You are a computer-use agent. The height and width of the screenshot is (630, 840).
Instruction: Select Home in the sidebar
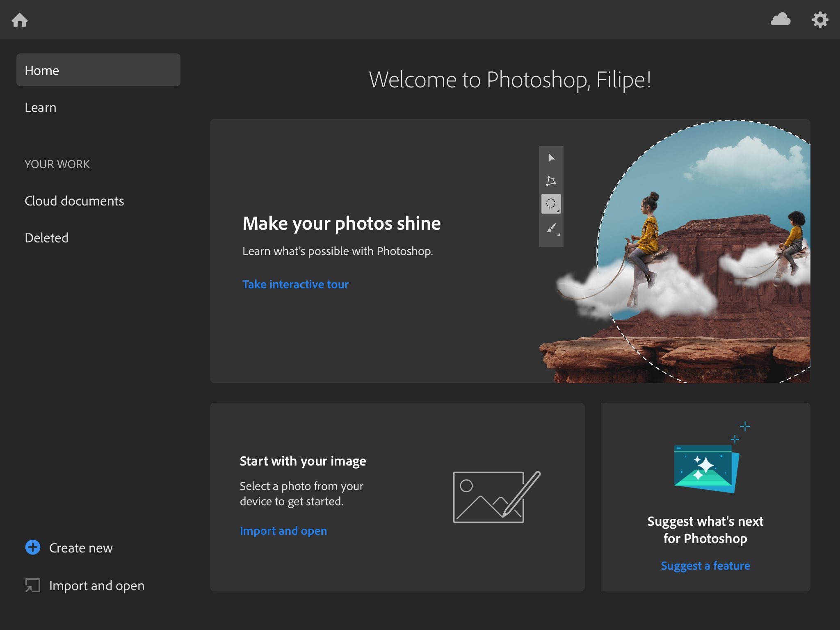click(98, 70)
